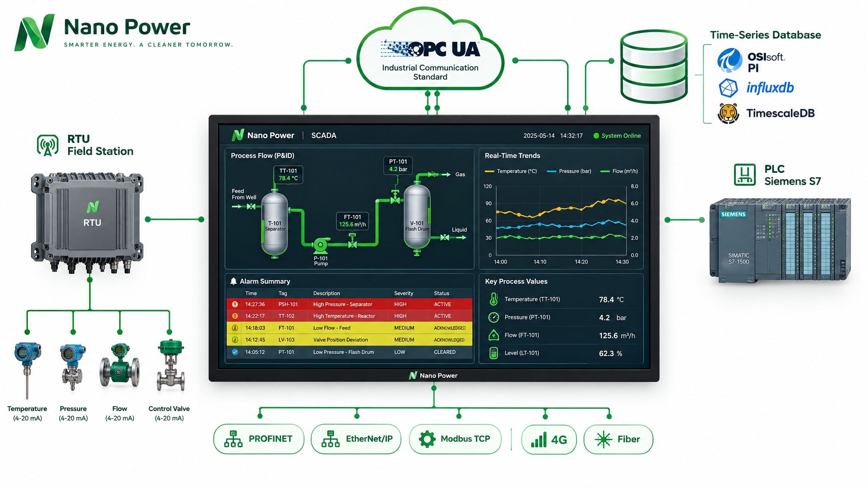Click the EtherNet/IP network icon
The width and height of the screenshot is (868, 488).
(331, 439)
